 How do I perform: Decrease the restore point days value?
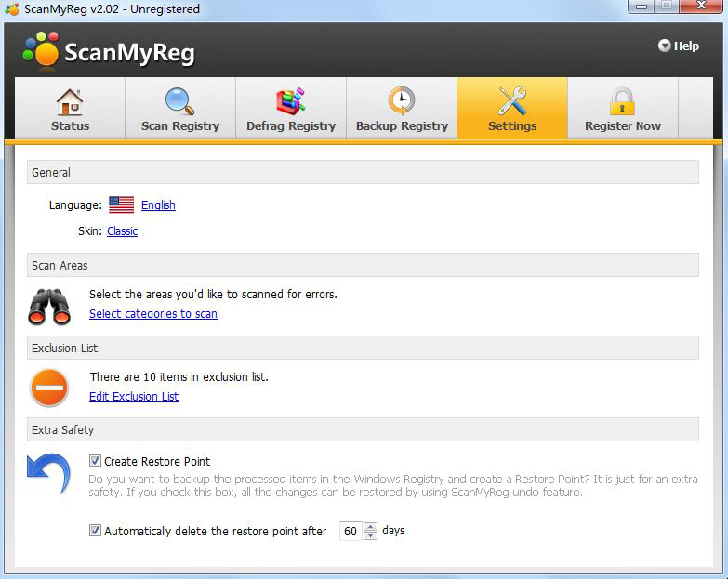pos(370,535)
